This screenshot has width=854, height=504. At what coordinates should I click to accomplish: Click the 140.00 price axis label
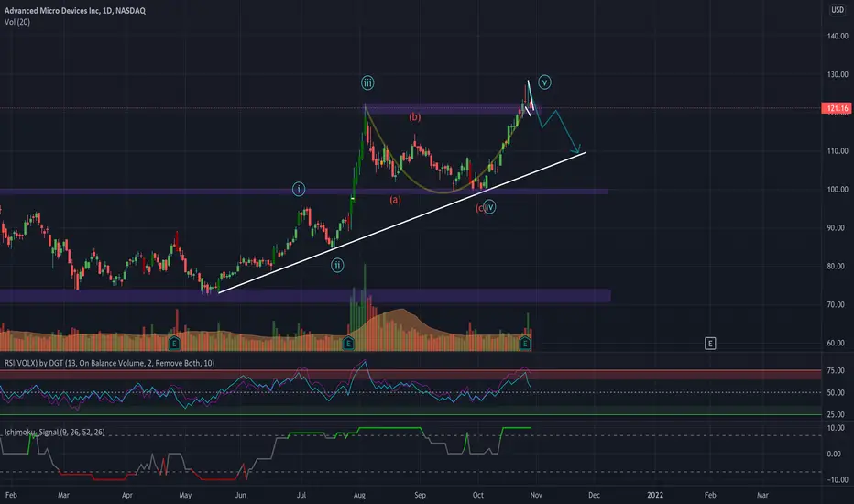tap(838, 36)
